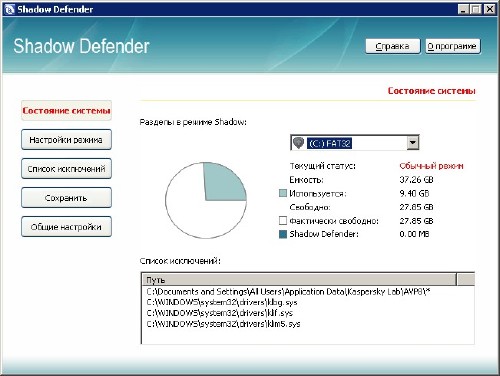The image size is (500, 376).
Task: Click the Фактически свободно white swatch
Action: coord(283,220)
